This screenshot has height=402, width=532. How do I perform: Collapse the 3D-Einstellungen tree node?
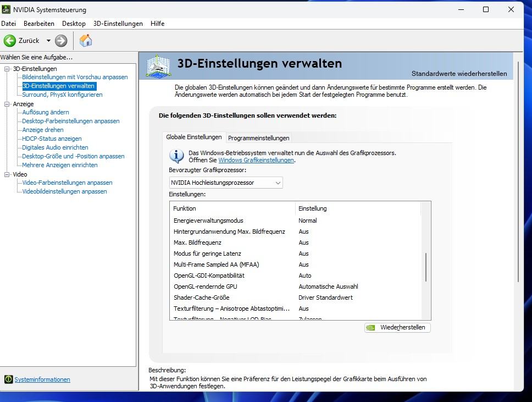(7, 69)
